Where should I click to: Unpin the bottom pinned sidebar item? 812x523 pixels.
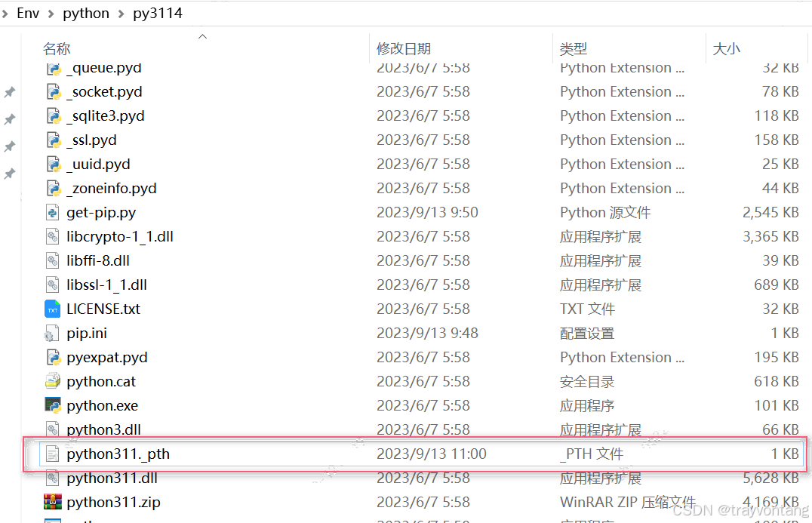point(10,174)
